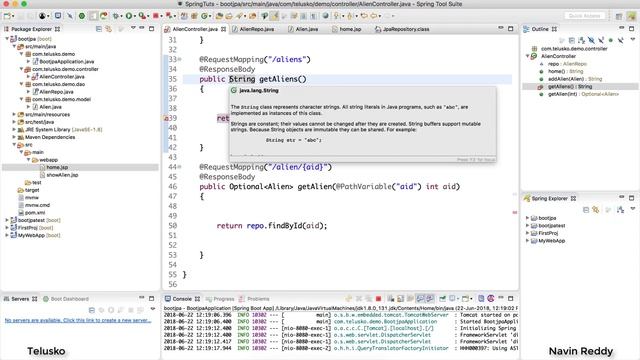Toggle Scroll Lock in Console toolbar

pos(400,299)
